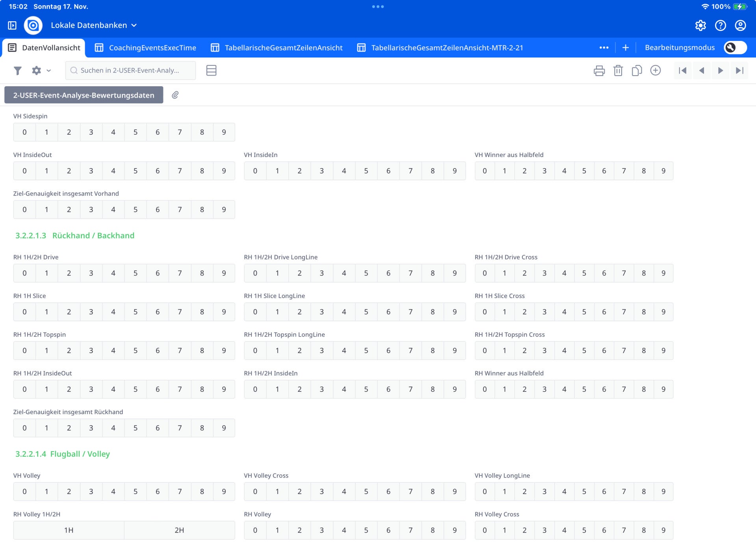This screenshot has width=756, height=546.
Task: Select 2H under RH Volley 1H/2H
Action: [x=179, y=530]
